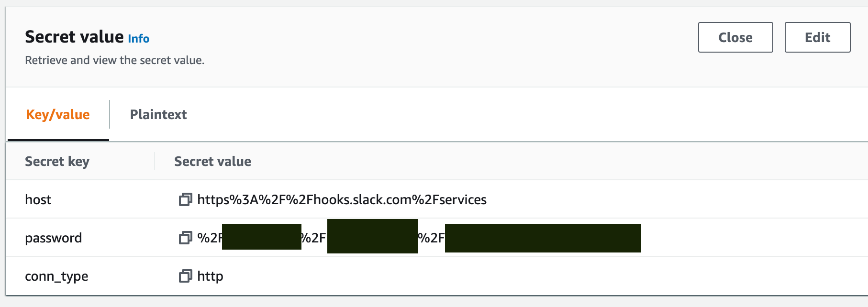The width and height of the screenshot is (868, 307).
Task: Click the first redacted password segment
Action: (262, 237)
